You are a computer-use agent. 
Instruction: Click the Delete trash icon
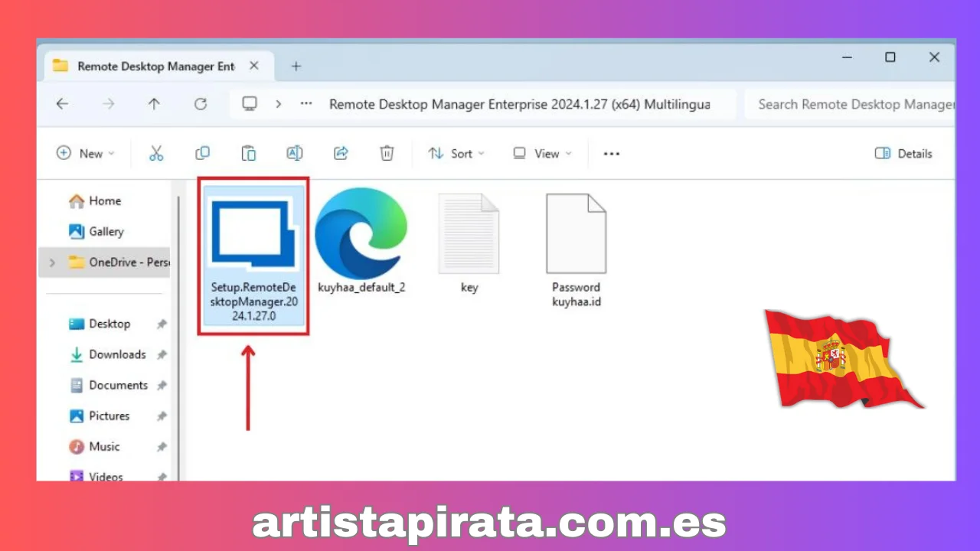pyautogui.click(x=387, y=153)
